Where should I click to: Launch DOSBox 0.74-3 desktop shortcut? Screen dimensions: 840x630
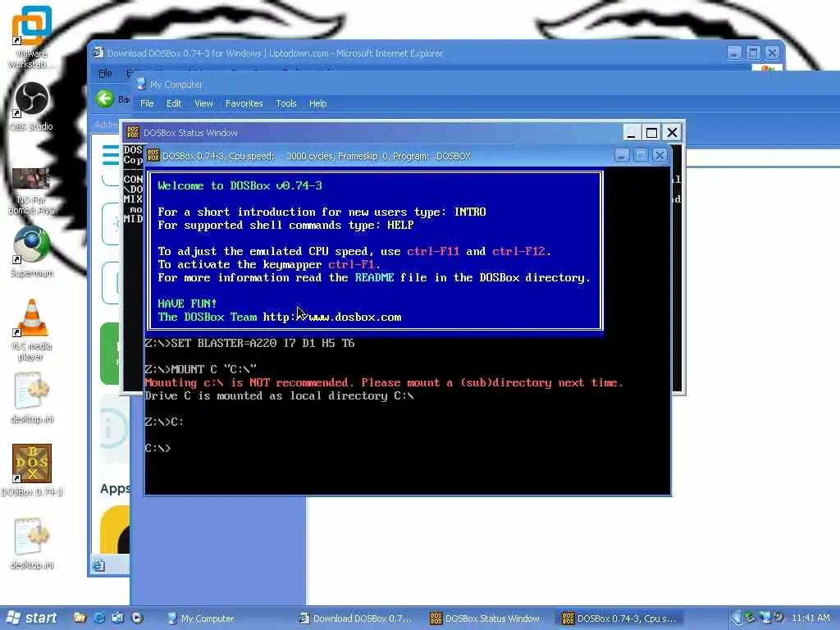[x=32, y=464]
